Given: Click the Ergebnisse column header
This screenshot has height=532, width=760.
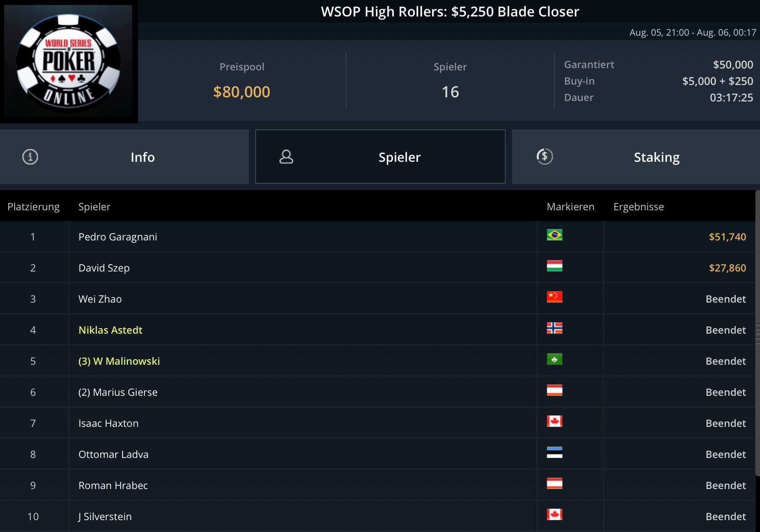Looking at the screenshot, I should coord(638,207).
